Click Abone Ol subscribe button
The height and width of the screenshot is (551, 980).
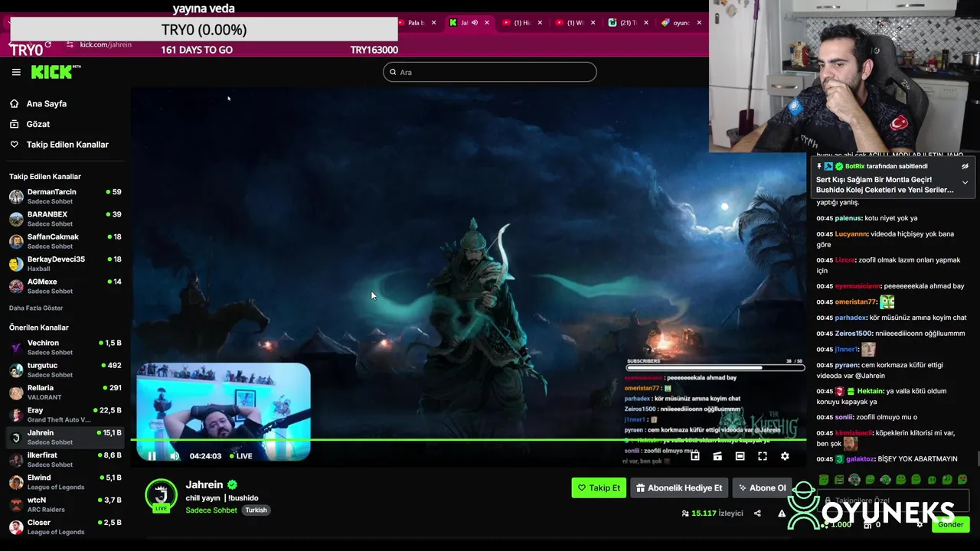point(761,487)
